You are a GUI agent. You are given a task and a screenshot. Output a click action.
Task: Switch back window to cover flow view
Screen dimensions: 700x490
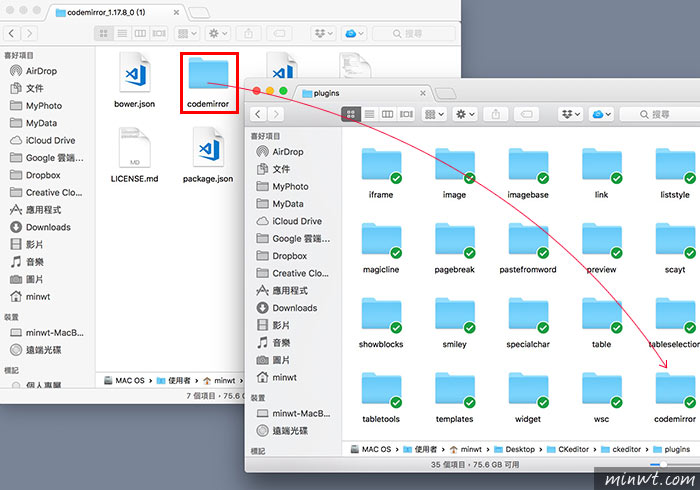tap(159, 33)
